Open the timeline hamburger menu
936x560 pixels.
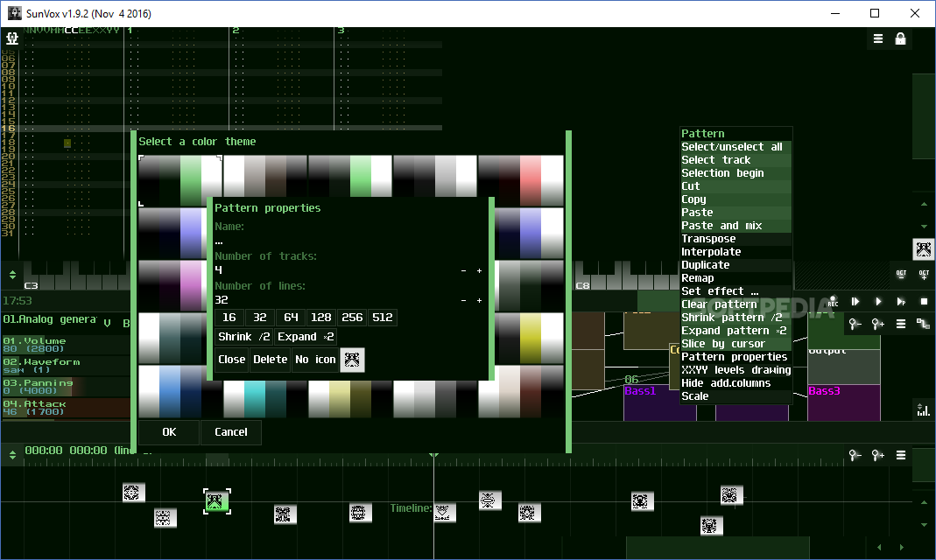[x=901, y=456]
